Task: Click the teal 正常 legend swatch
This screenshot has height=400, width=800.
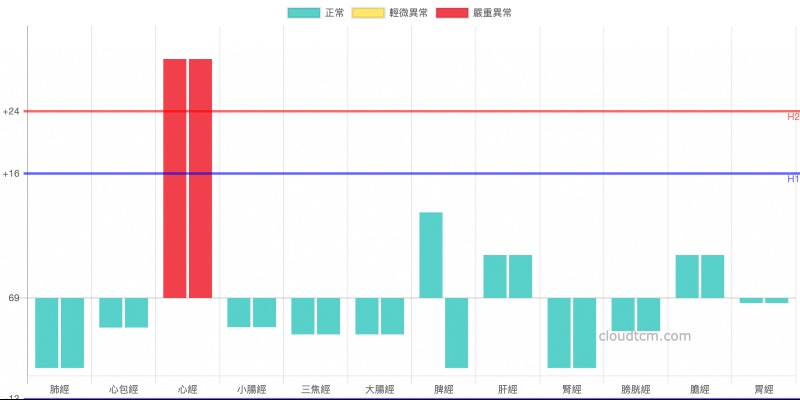Action: (x=304, y=12)
